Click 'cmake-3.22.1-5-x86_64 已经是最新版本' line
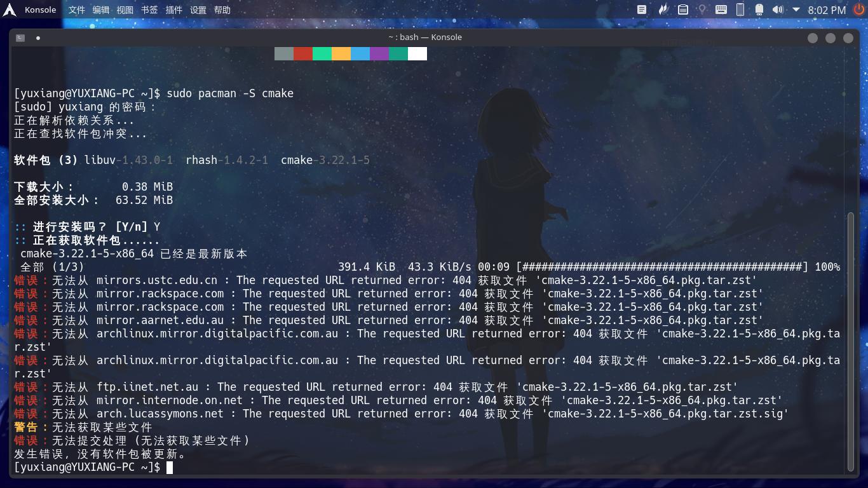Viewport: 868px width, 488px height. coord(134,254)
